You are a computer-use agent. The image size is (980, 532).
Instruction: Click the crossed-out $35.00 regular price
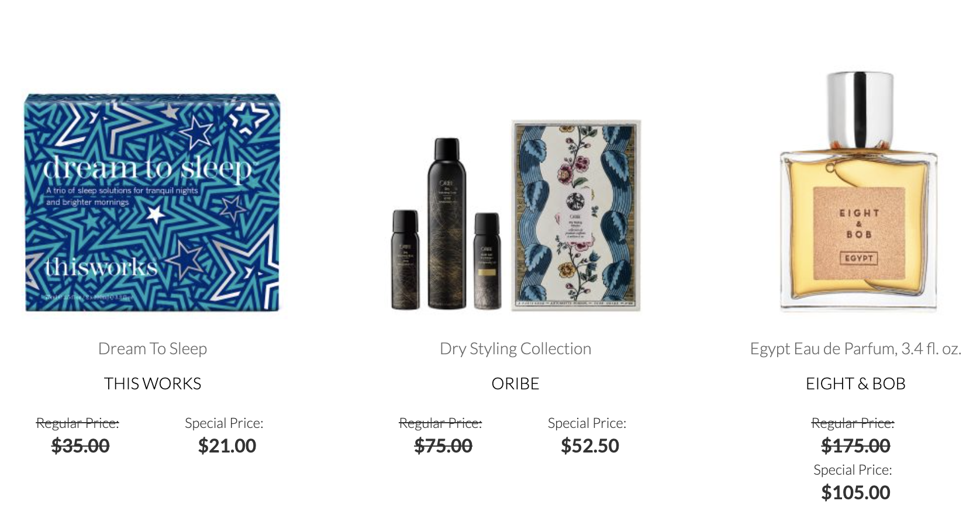click(x=80, y=445)
